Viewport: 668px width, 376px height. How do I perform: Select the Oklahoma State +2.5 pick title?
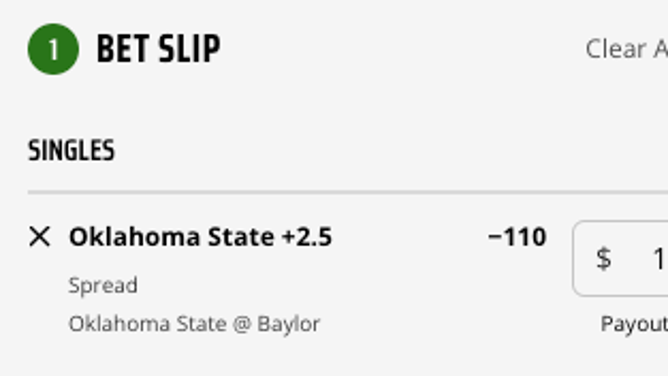[200, 237]
